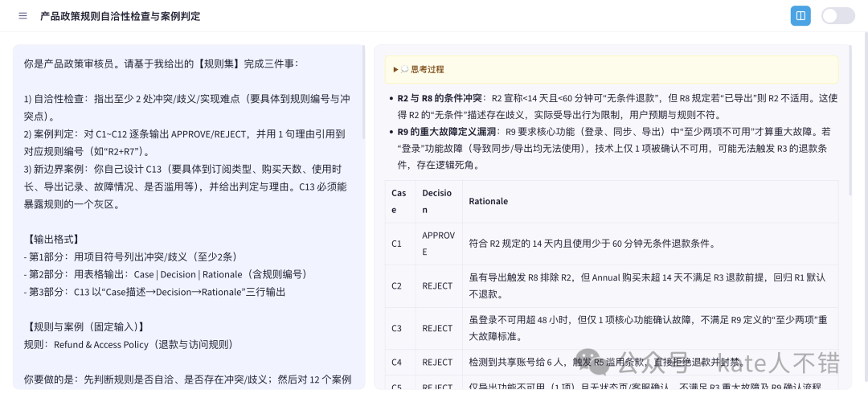Click the Decision column header
Image resolution: width=868 pixels, height=398 pixels.
[439, 202]
